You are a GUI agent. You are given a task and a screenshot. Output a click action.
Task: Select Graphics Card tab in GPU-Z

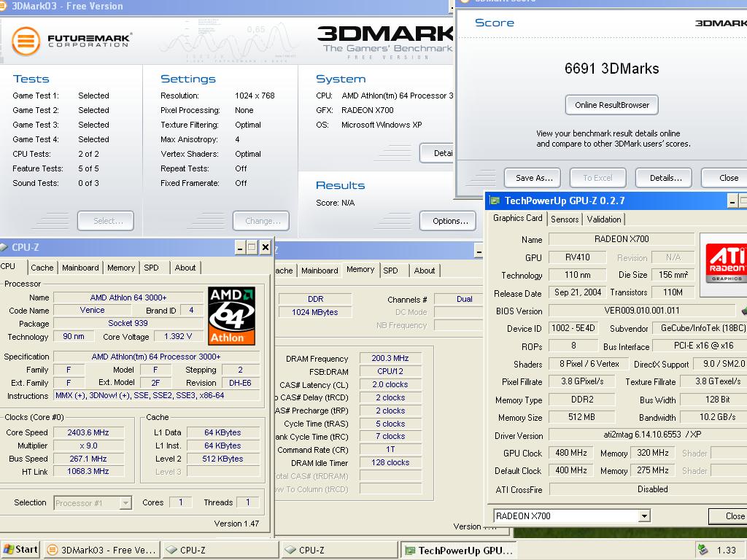[517, 218]
